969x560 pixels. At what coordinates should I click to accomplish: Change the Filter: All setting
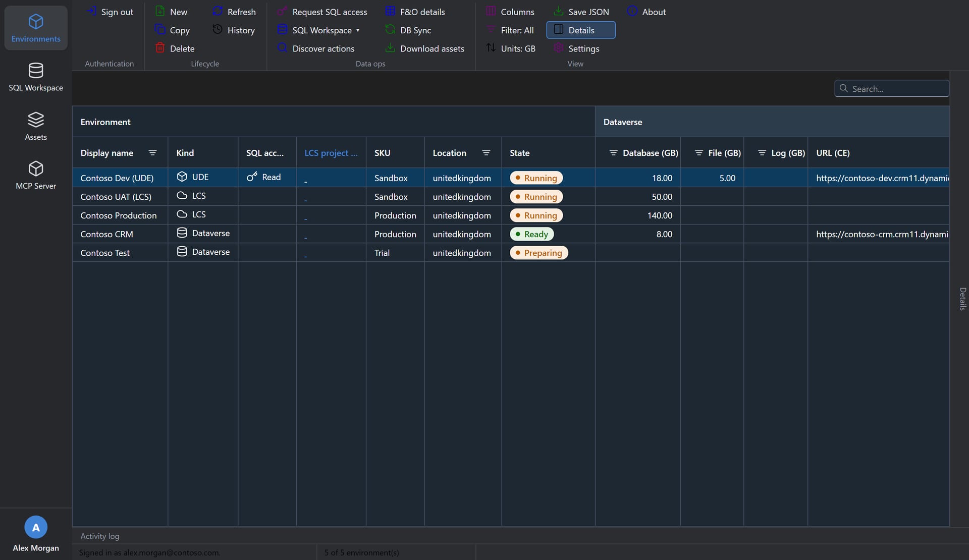(510, 30)
